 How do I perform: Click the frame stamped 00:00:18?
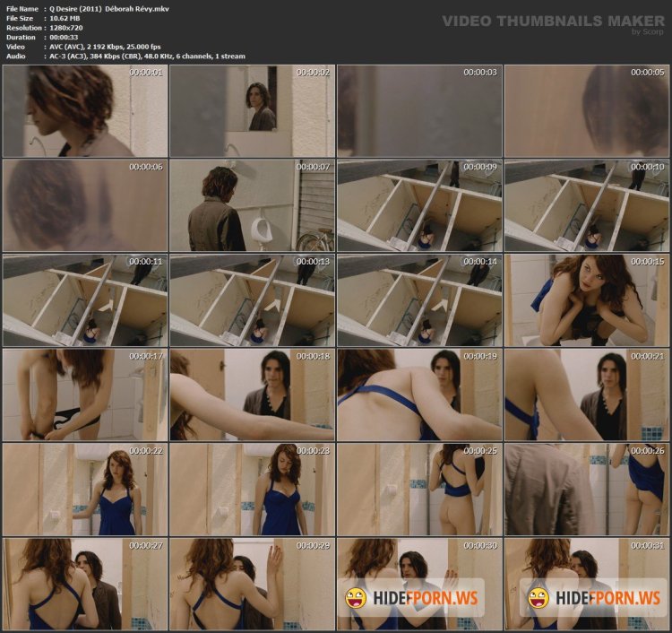click(x=252, y=395)
